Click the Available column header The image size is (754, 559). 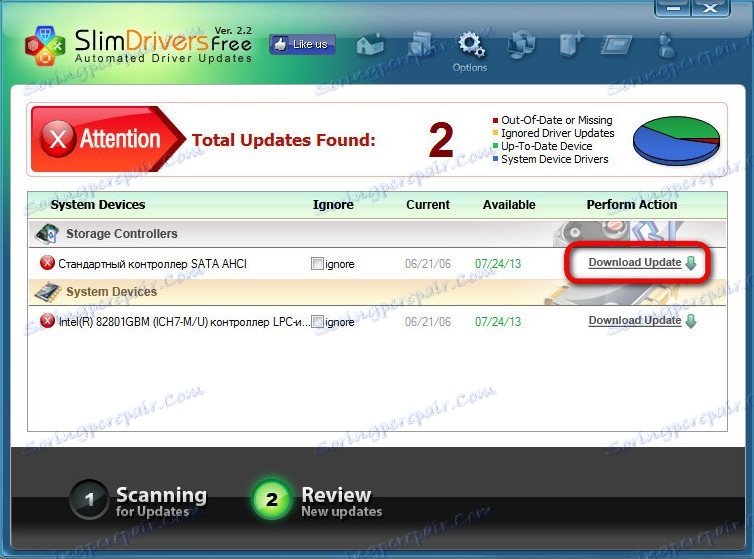point(509,205)
